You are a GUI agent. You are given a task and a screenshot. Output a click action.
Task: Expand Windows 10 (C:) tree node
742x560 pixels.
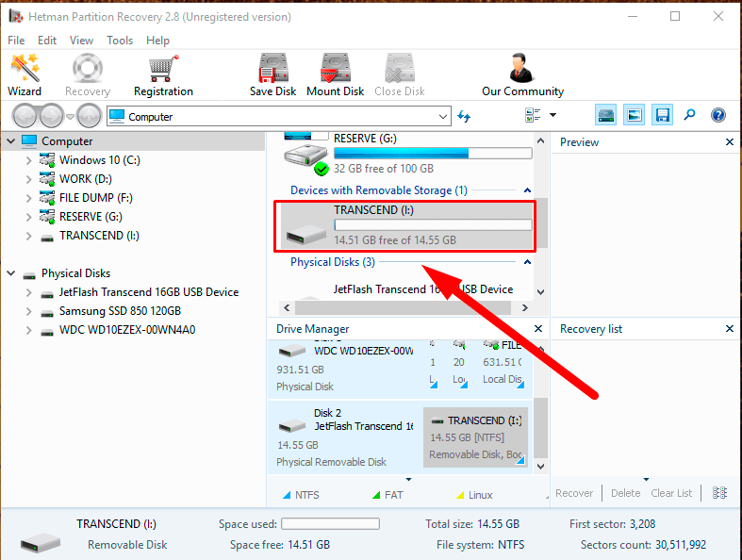coord(29,160)
